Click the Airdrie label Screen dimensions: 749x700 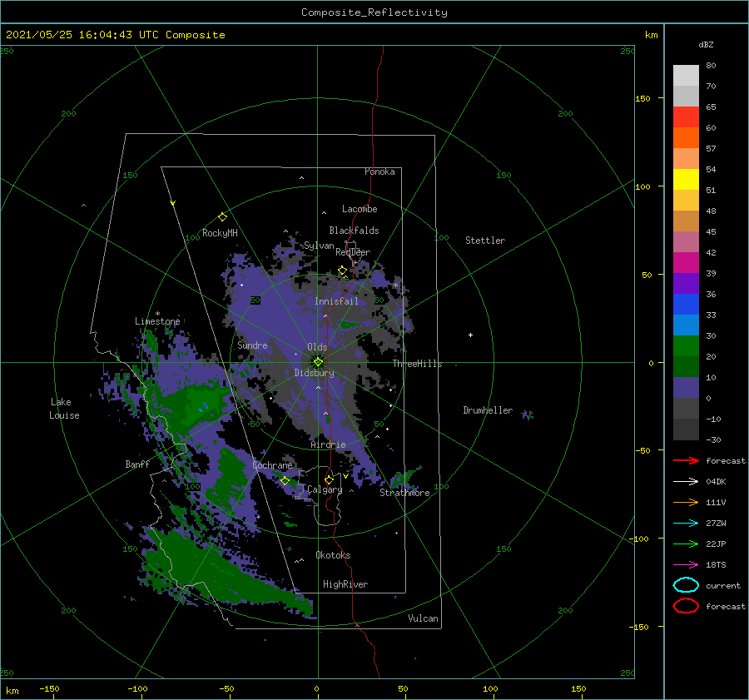328,444
